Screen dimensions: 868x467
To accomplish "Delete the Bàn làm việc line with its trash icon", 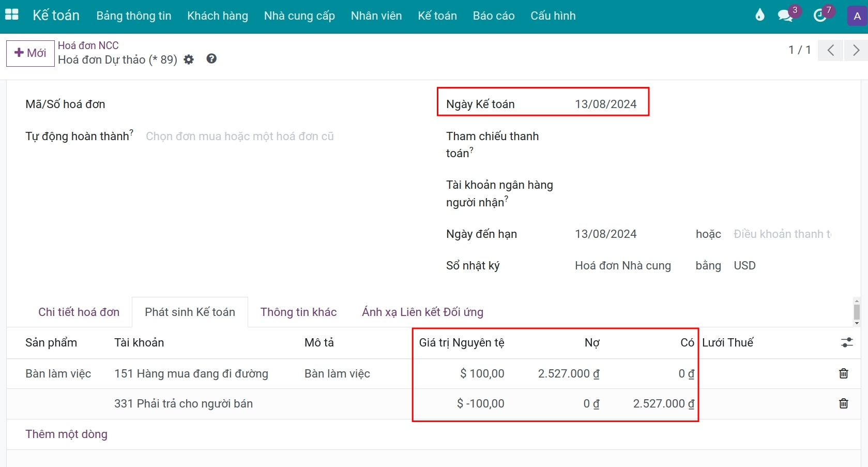I will (x=843, y=373).
